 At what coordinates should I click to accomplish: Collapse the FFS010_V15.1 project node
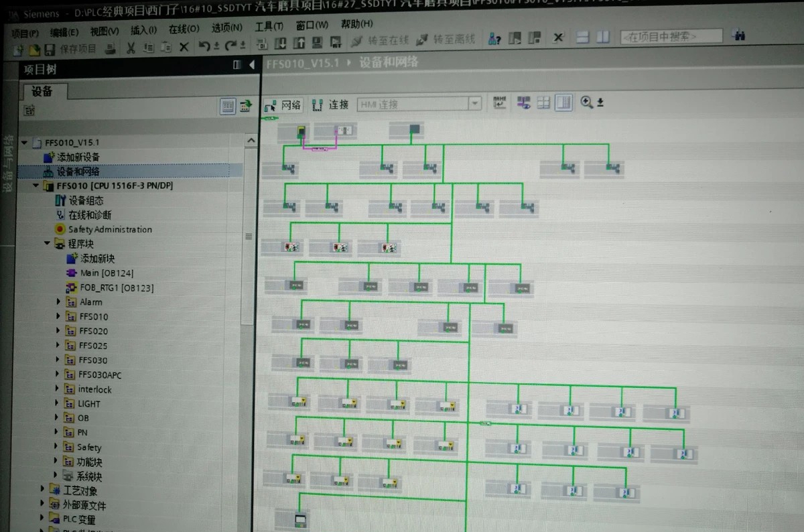point(25,143)
